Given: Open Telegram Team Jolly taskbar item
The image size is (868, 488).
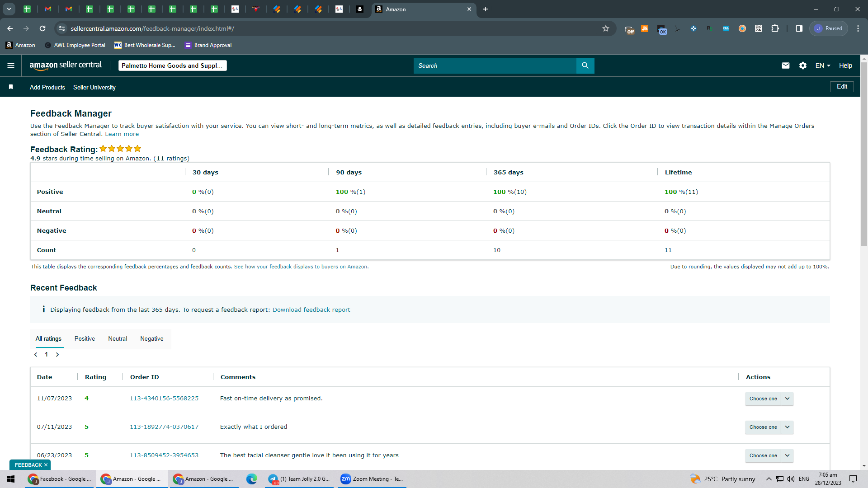Looking at the screenshot, I should (299, 479).
